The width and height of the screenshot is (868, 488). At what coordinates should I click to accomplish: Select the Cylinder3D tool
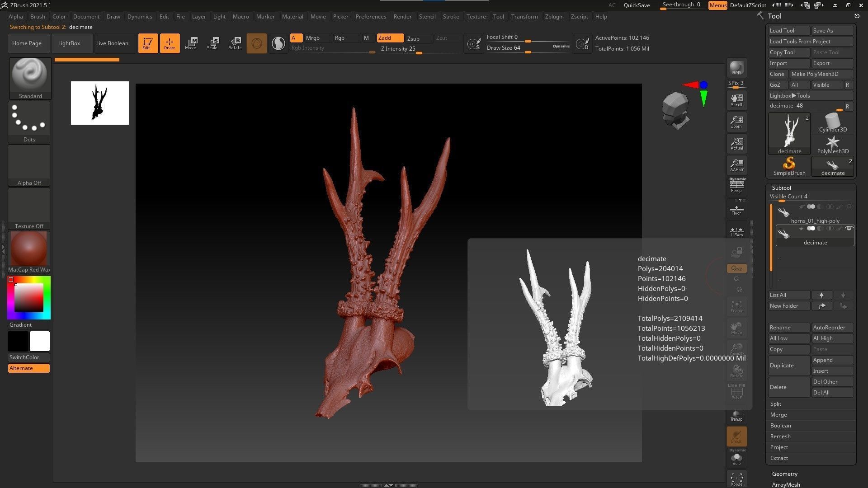[x=833, y=122]
